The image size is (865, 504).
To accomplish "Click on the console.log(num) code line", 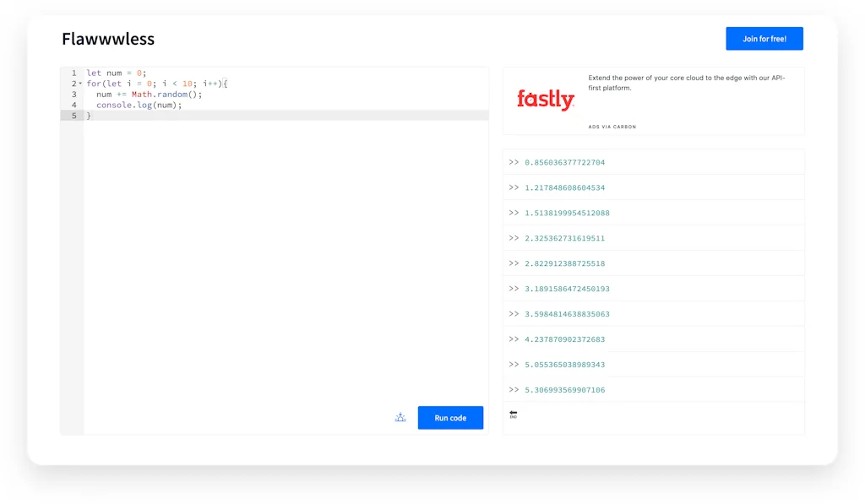I will point(139,105).
